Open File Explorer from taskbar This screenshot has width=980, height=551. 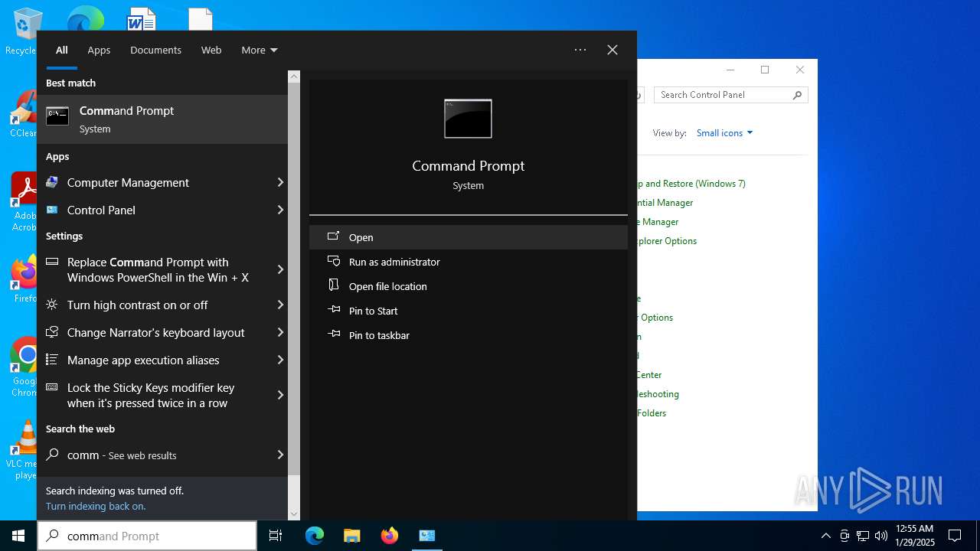(x=351, y=536)
